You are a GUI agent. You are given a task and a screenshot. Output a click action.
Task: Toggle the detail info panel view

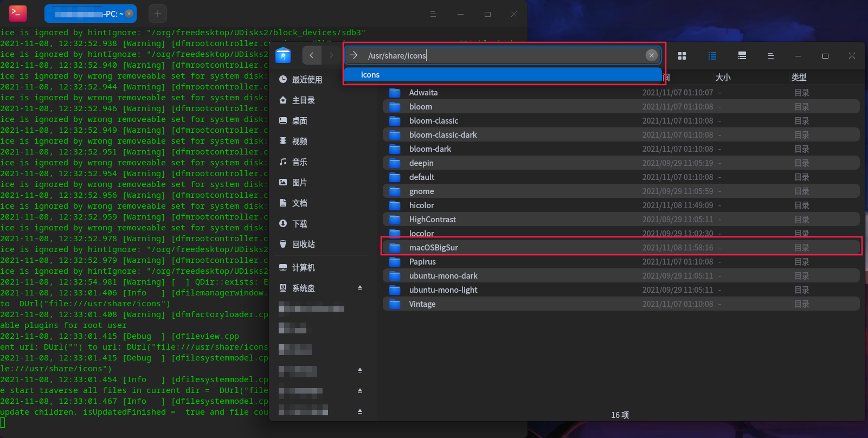pos(742,56)
